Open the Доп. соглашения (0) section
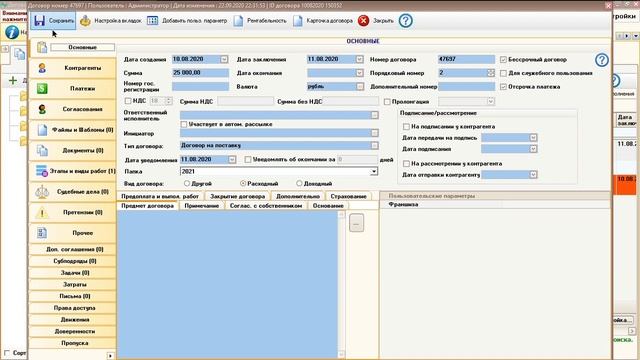 coord(74,249)
